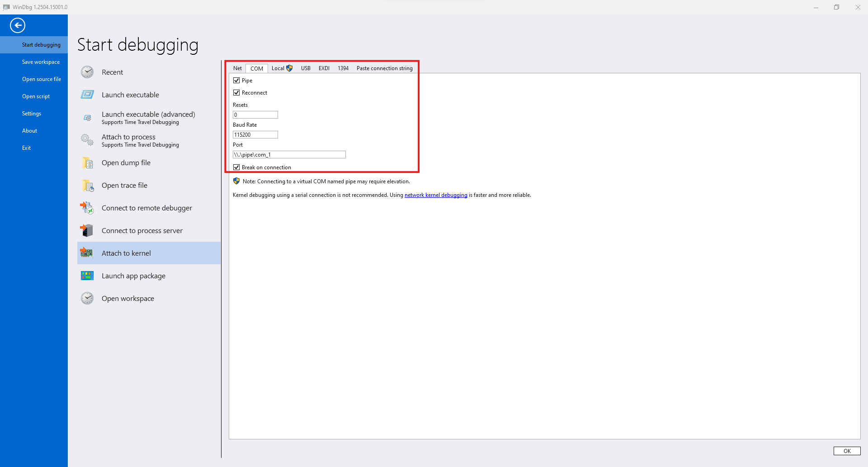Uncheck the Pipe checkbox
Viewport: 868px width, 467px height.
(236, 81)
